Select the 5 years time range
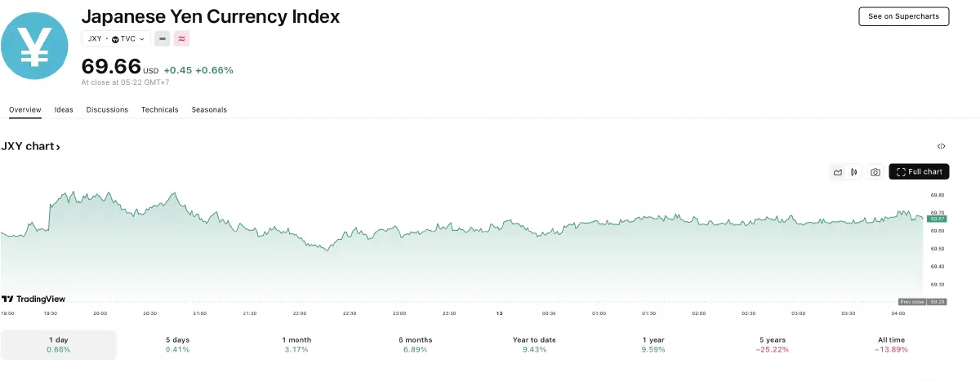 [x=773, y=344]
